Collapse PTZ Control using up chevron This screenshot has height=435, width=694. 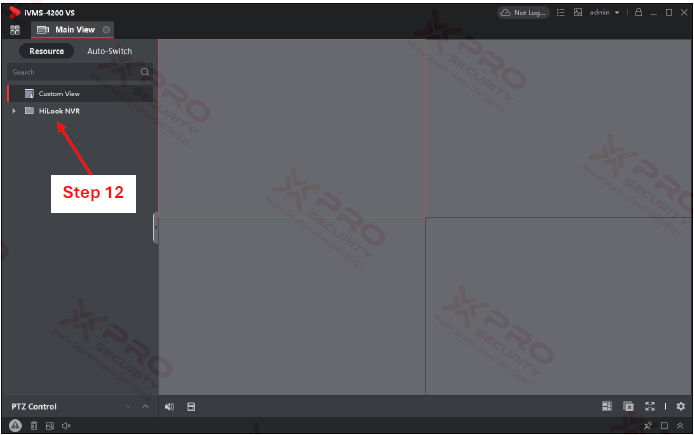(145, 406)
